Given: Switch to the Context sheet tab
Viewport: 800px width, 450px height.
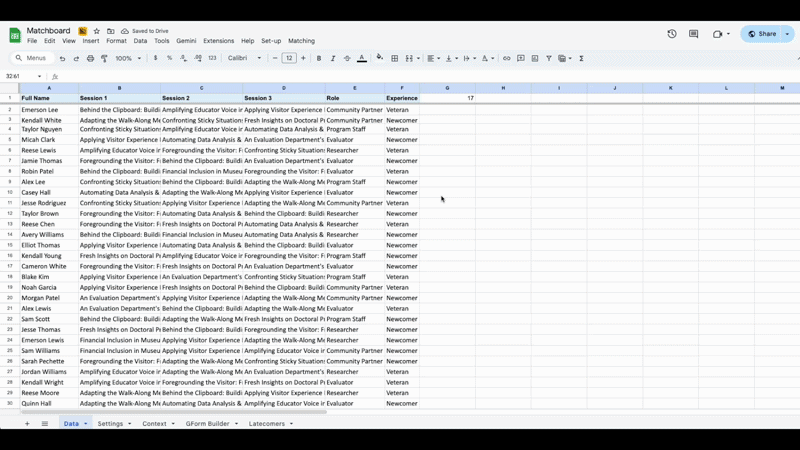Looking at the screenshot, I should [x=154, y=423].
